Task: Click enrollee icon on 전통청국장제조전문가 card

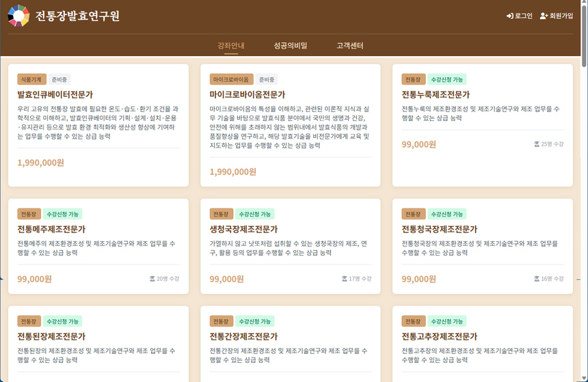Action: click(537, 279)
